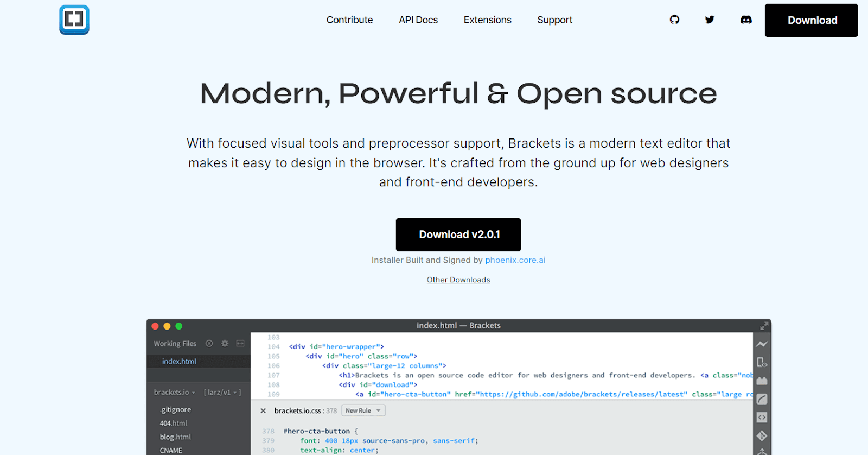Open the Support page
The image size is (868, 455).
[x=554, y=20]
